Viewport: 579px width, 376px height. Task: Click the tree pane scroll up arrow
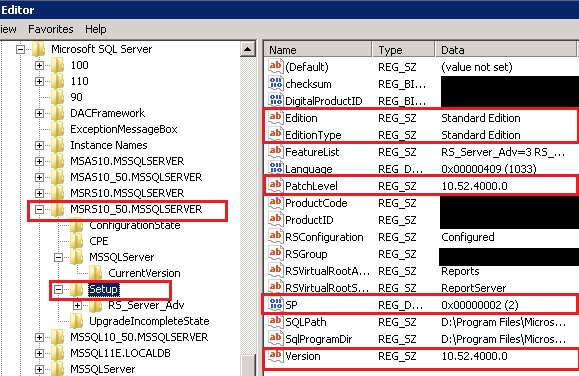tap(248, 49)
